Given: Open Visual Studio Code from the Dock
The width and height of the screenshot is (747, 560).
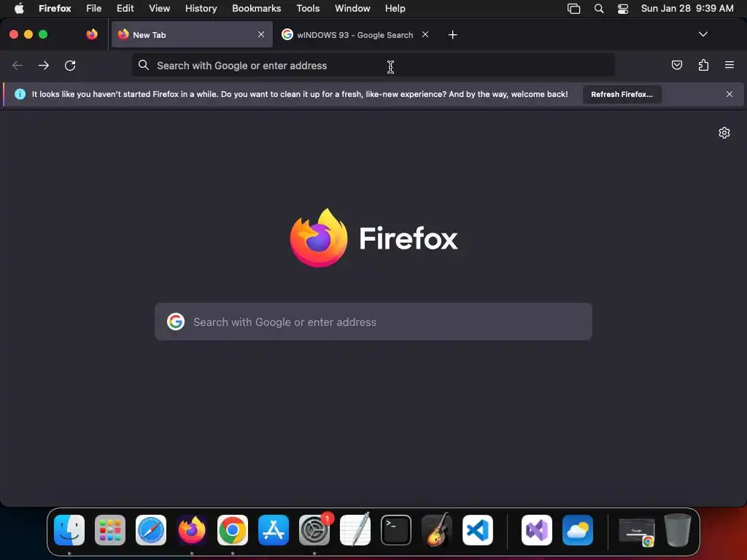Looking at the screenshot, I should (x=478, y=530).
